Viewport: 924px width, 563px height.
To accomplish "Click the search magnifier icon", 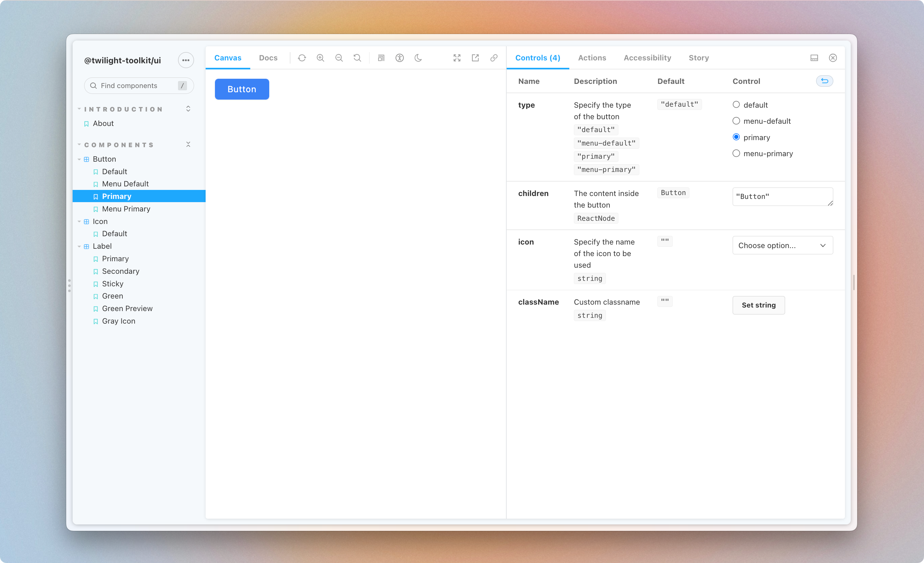I will click(93, 85).
